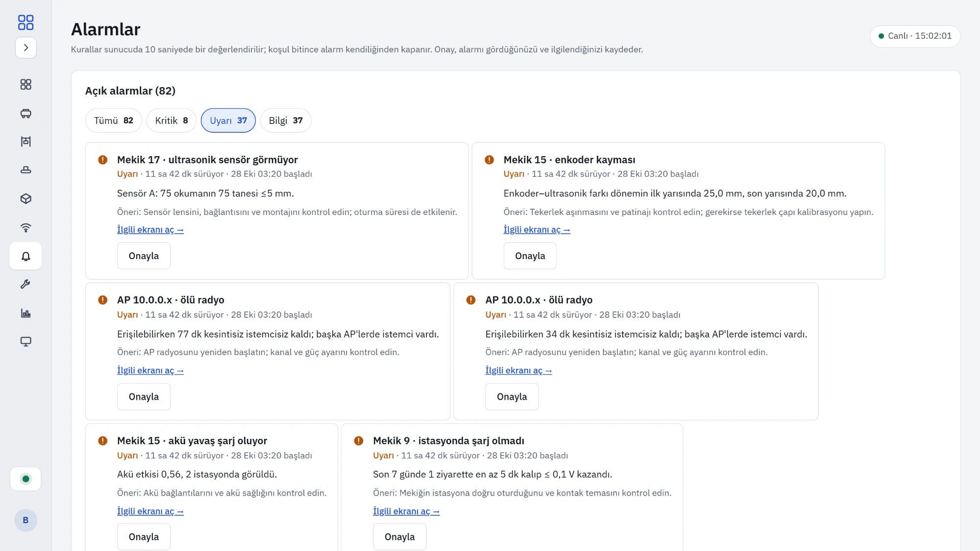This screenshot has width=980, height=551.
Task: Open the user avatar B
Action: click(x=26, y=520)
